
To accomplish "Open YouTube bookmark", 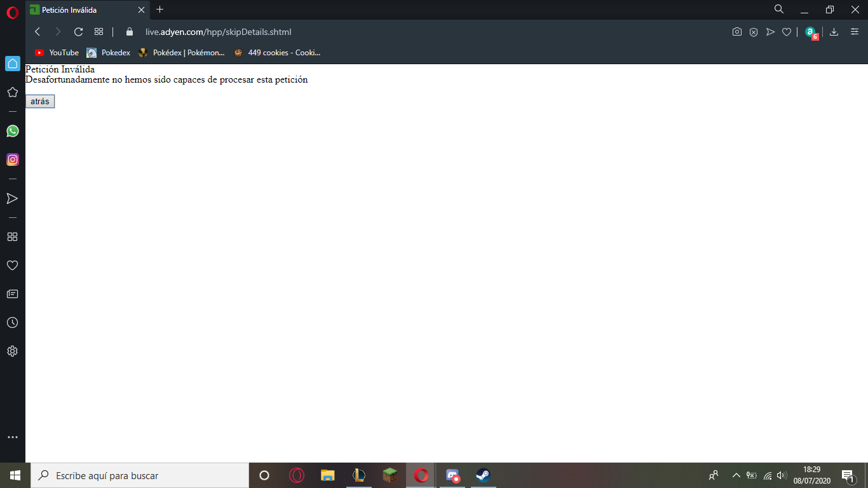I will tap(57, 53).
